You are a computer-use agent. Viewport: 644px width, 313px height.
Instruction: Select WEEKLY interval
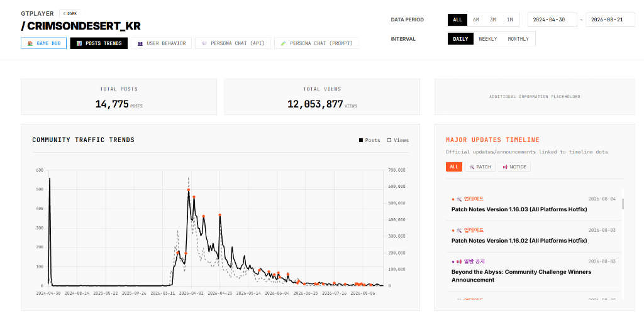click(487, 39)
